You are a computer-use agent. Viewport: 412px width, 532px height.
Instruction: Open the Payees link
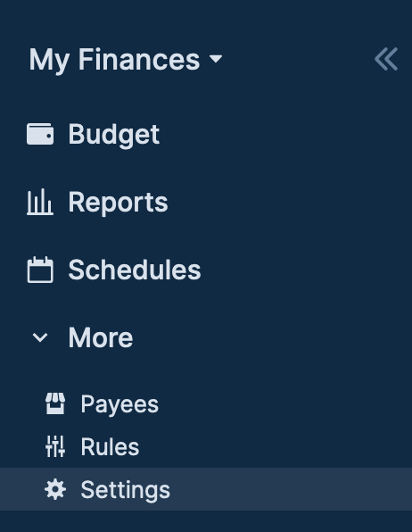[x=119, y=404]
